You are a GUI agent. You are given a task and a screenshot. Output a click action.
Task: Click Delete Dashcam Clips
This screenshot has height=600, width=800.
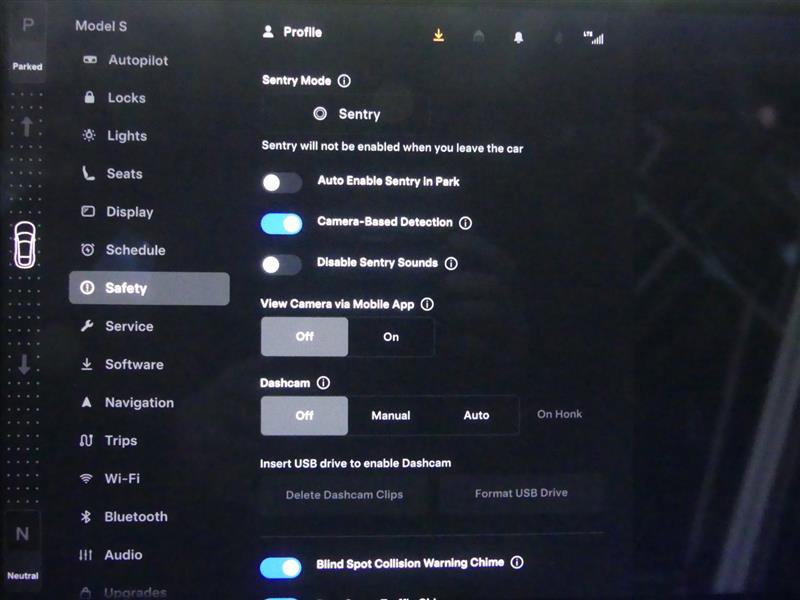coord(344,493)
